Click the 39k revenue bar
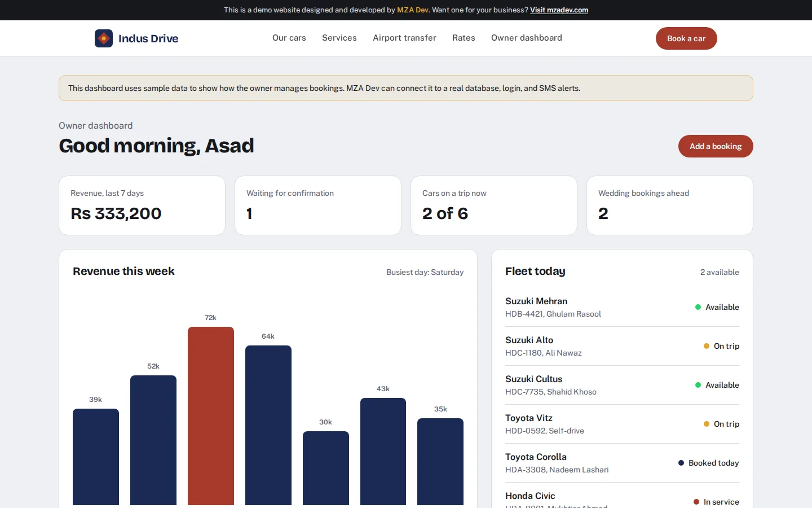The width and height of the screenshot is (812, 508). pos(96,457)
